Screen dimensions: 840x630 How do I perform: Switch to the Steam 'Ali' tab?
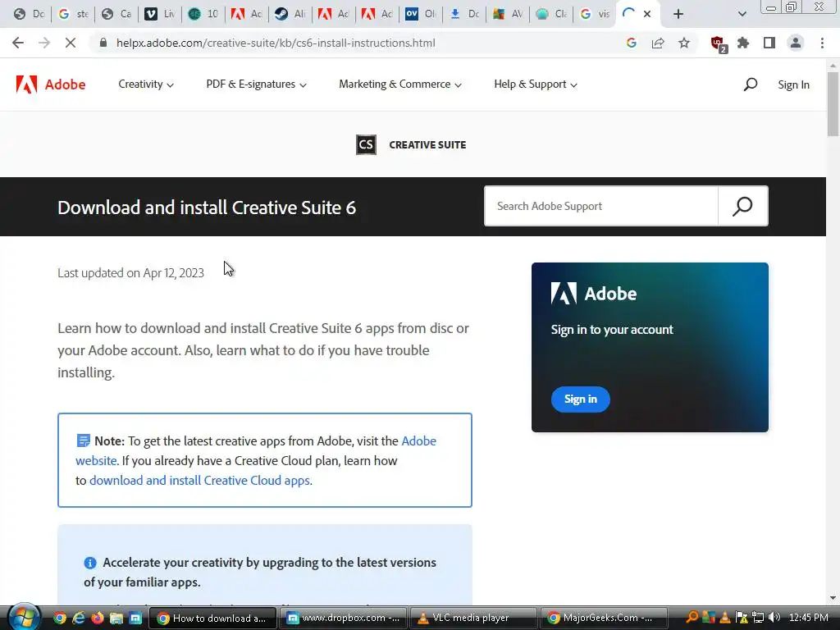[x=290, y=14]
